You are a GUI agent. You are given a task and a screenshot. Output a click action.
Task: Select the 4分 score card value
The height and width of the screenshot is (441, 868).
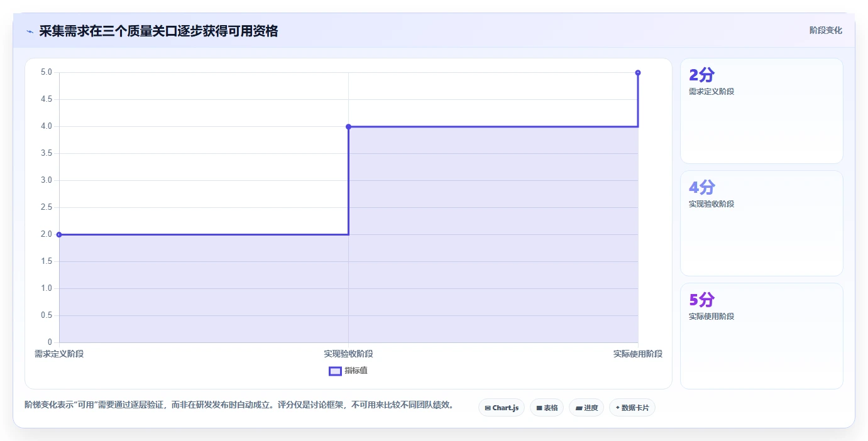(702, 187)
